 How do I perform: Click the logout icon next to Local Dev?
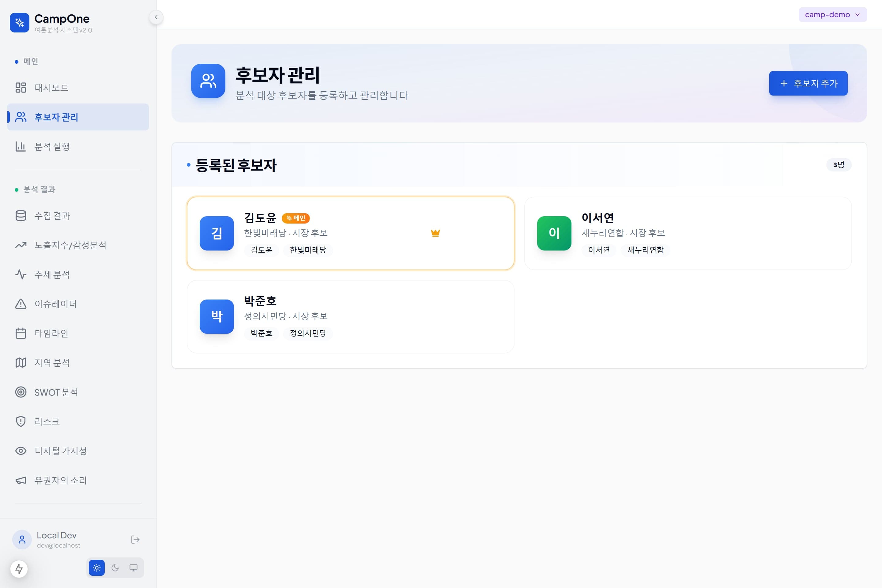135,540
